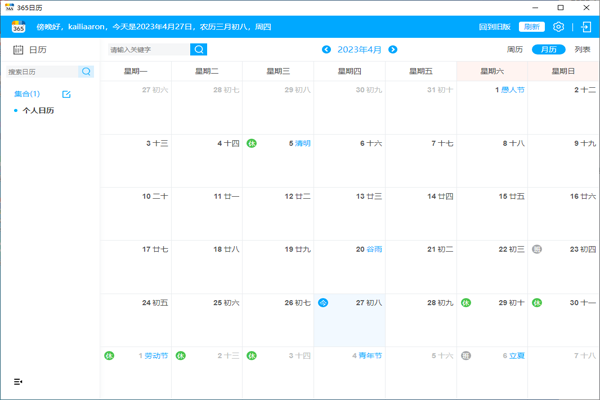The image size is (600, 400).
Task: Select the 月历 month view tab
Action: pos(548,49)
